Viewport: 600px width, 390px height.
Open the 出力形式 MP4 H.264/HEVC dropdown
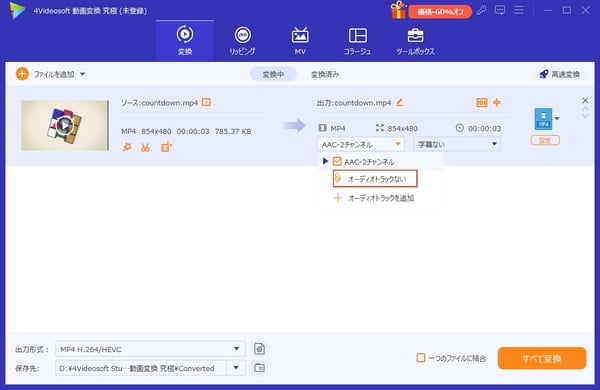click(x=150, y=349)
